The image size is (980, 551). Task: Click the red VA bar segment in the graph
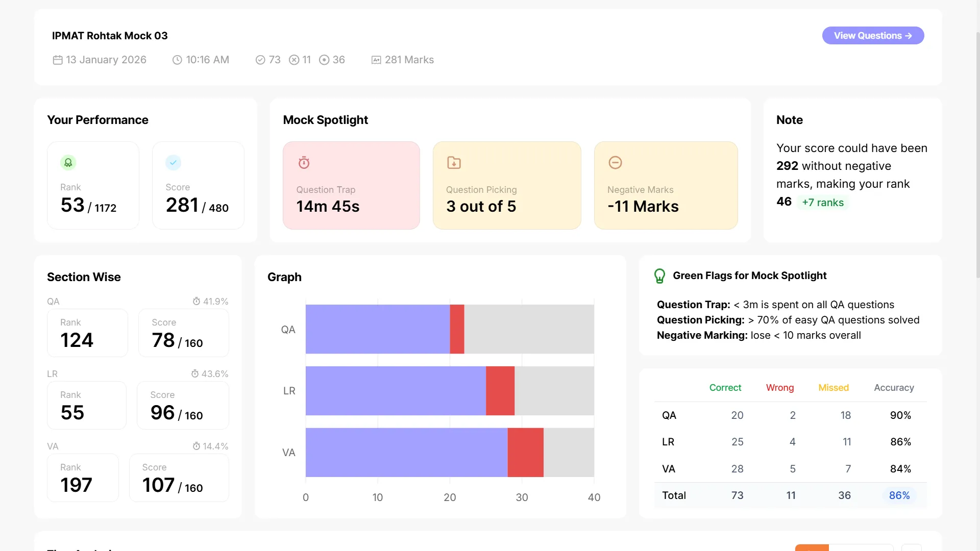(x=526, y=453)
